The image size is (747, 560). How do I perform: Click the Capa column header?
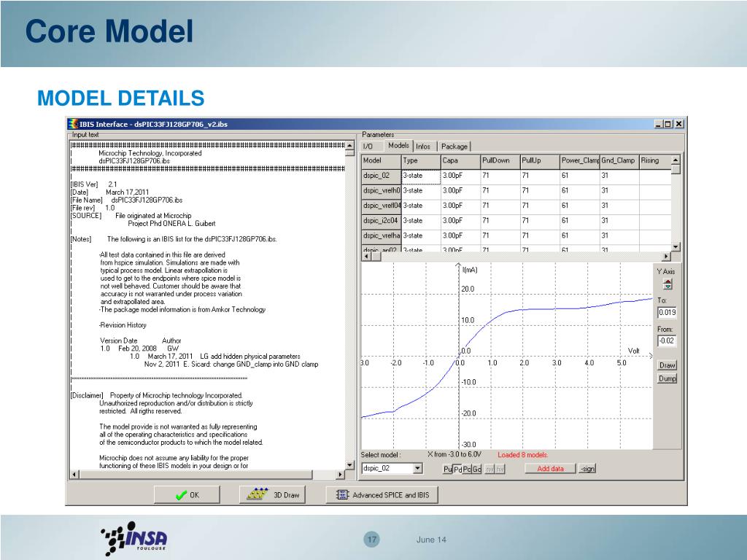[461, 161]
